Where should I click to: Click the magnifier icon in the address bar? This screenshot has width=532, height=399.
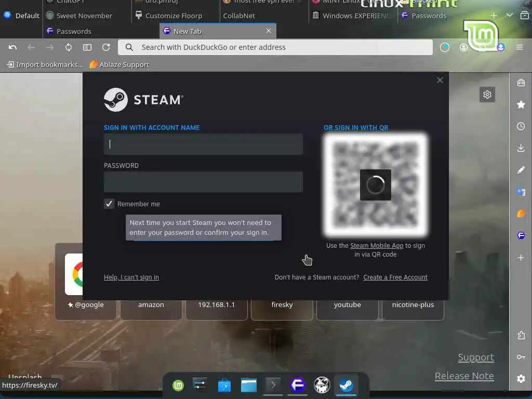click(x=129, y=47)
